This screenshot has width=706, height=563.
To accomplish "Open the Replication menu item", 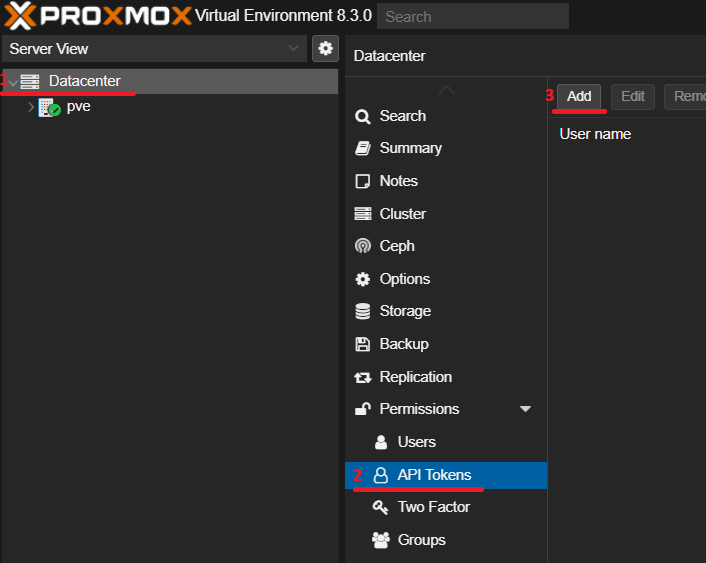I will tap(446, 377).
